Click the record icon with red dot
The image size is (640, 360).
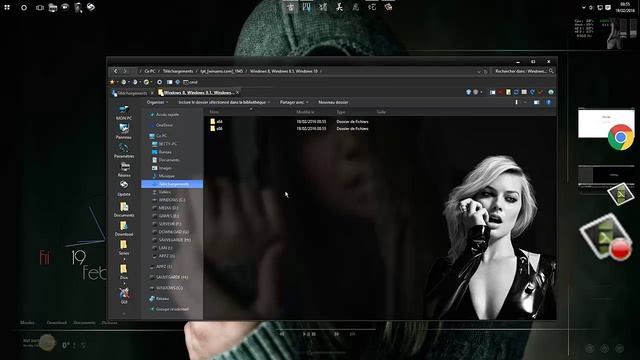pyautogui.click(x=607, y=237)
